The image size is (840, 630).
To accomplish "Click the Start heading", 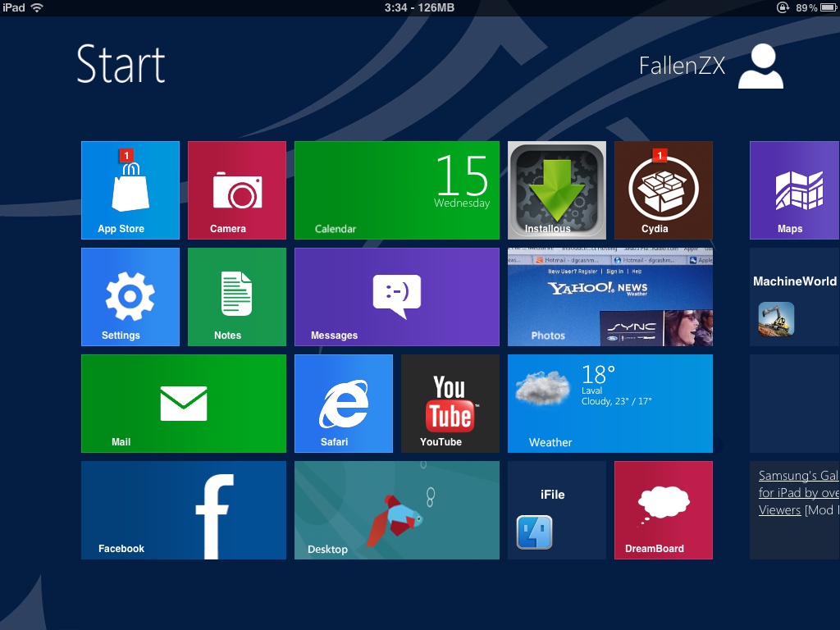I will point(121,64).
